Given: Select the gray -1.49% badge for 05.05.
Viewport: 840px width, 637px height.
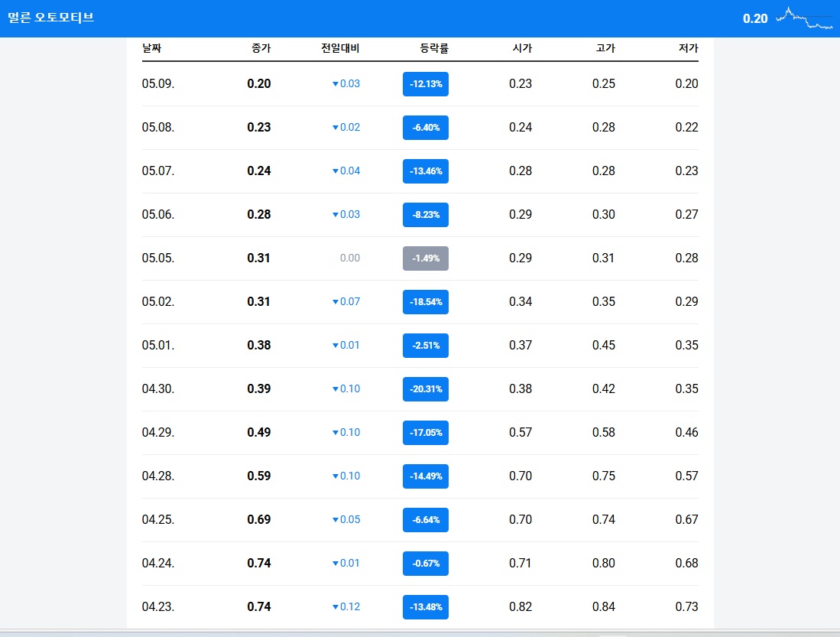Looking at the screenshot, I should 426,258.
